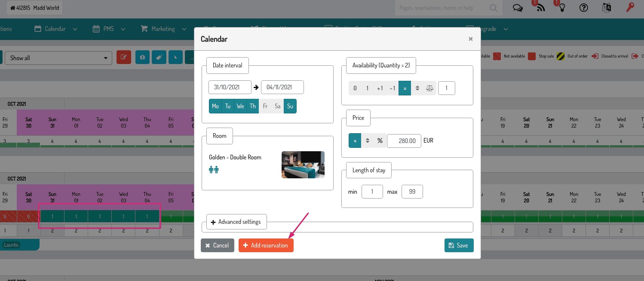This screenshot has width=644, height=281.
Task: Click the Laurito reservation bar
Action: (x=20, y=245)
